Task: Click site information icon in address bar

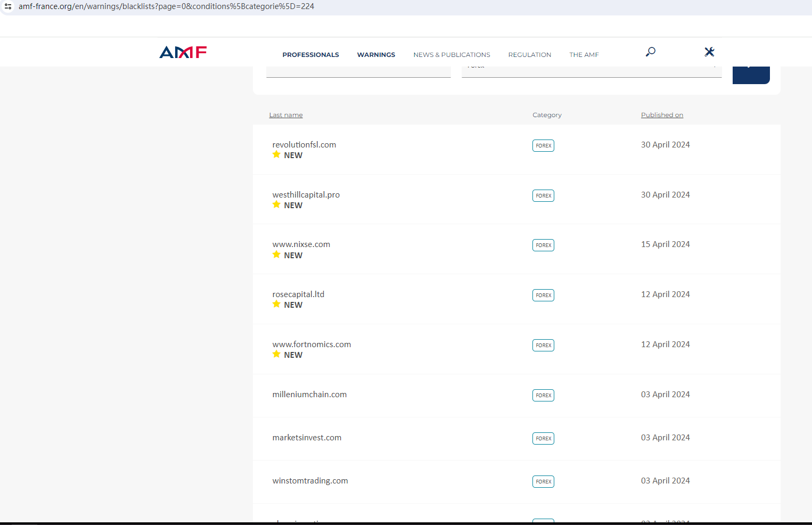Action: pyautogui.click(x=8, y=6)
